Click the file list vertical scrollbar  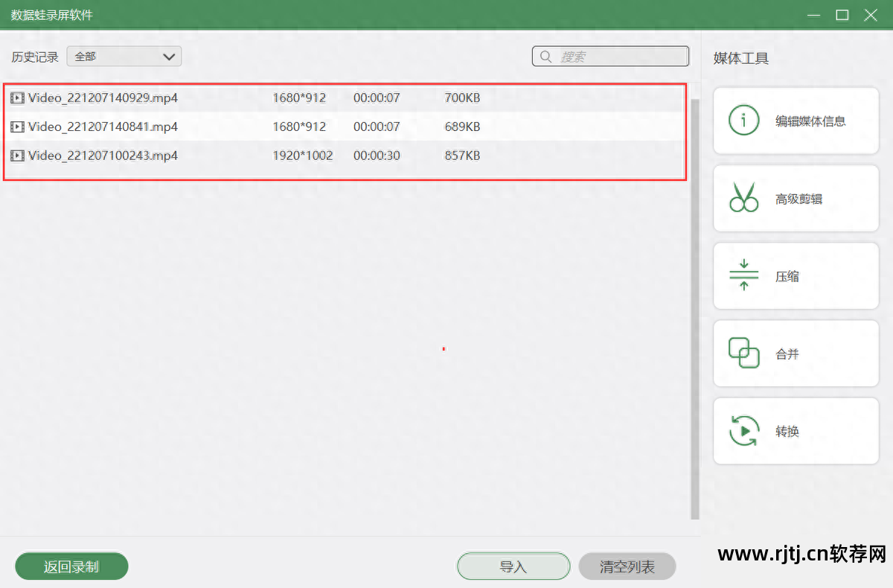click(x=695, y=309)
